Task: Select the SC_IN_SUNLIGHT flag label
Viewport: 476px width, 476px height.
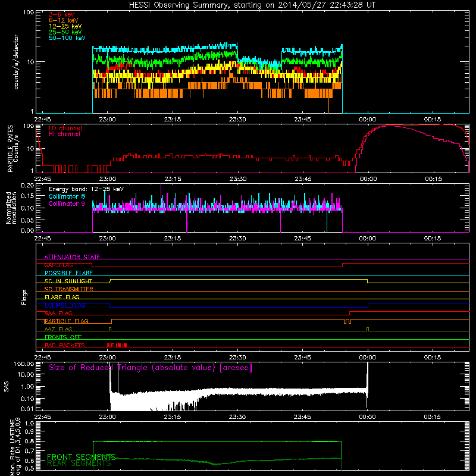Action: pos(68,281)
